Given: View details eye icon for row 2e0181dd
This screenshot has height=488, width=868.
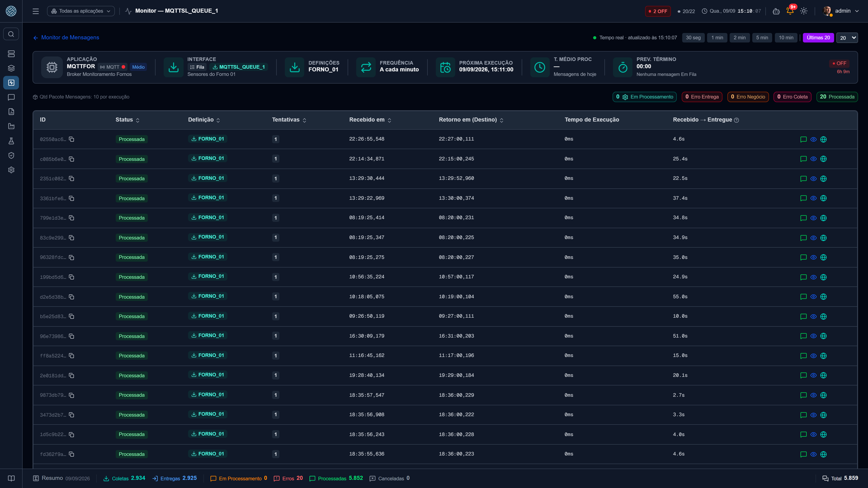Looking at the screenshot, I should [814, 375].
